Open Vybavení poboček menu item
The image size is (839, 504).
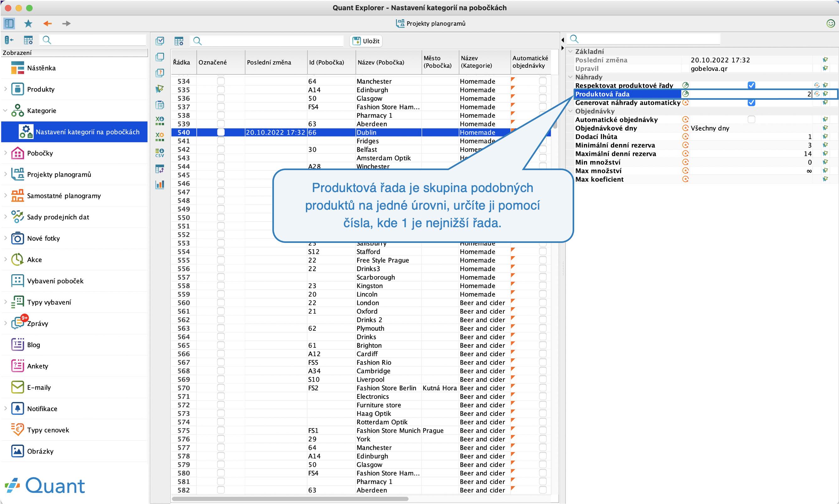click(74, 281)
